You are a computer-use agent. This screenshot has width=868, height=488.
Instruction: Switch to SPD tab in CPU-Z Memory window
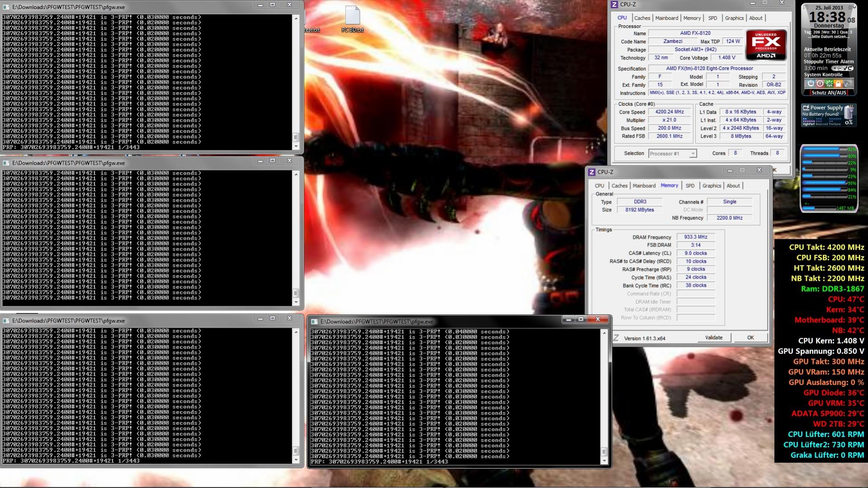690,186
